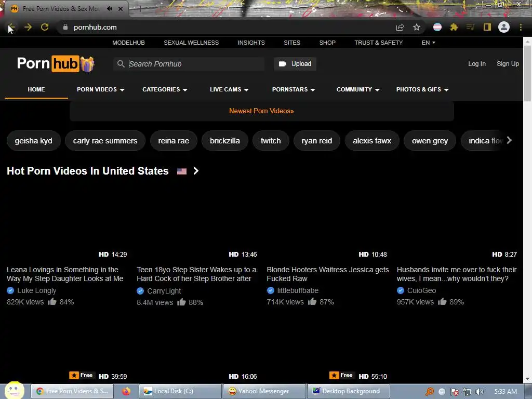Expand the PORN VIDEOS dropdown menu
This screenshot has width=532, height=399.
coord(101,89)
